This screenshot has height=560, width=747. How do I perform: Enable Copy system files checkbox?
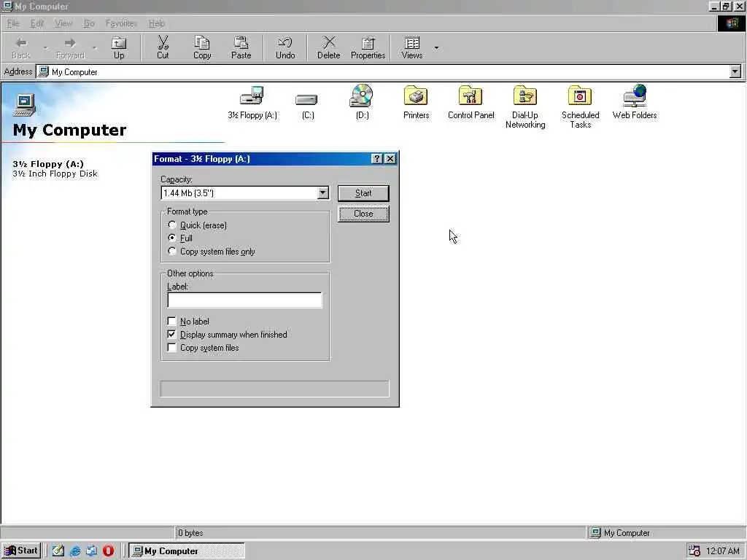click(171, 348)
